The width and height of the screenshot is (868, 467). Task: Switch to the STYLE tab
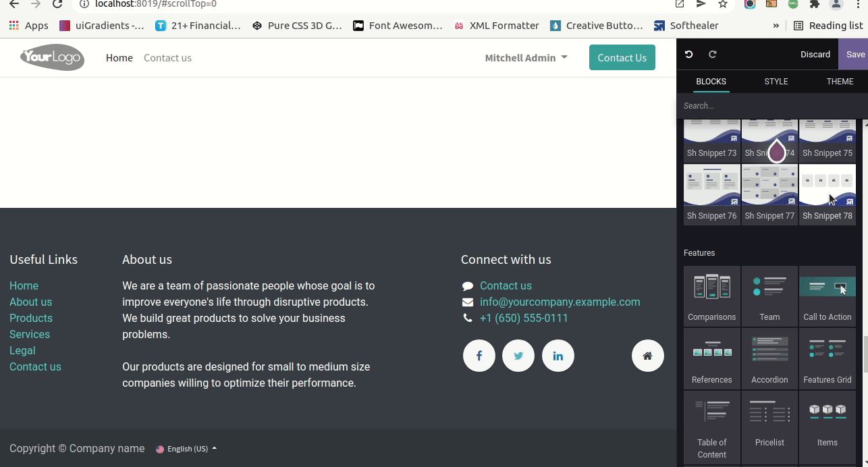pyautogui.click(x=776, y=82)
